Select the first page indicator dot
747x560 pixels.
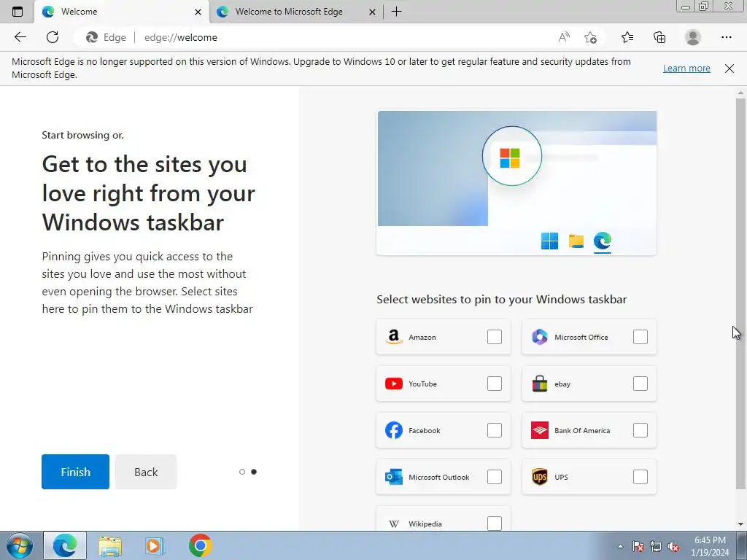[242, 472]
